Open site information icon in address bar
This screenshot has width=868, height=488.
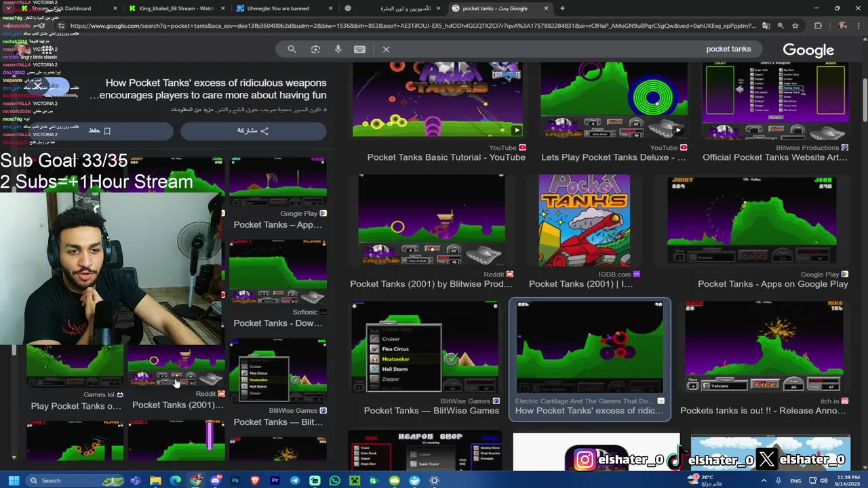pyautogui.click(x=60, y=26)
